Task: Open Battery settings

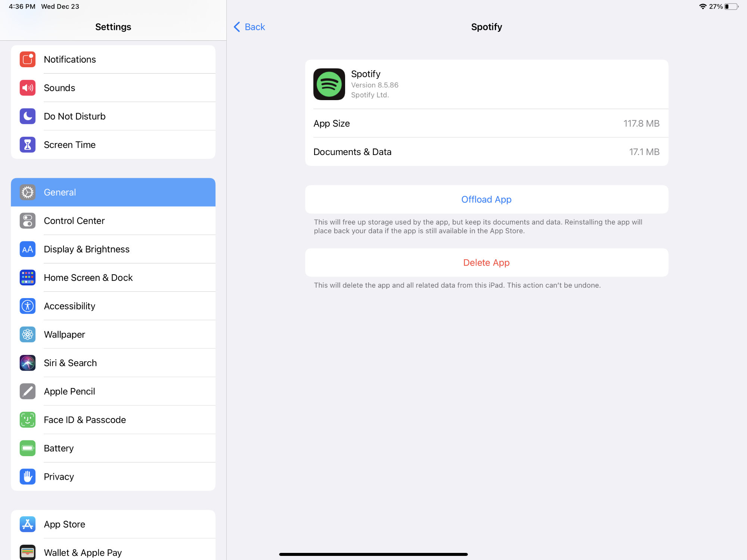Action: point(113,448)
